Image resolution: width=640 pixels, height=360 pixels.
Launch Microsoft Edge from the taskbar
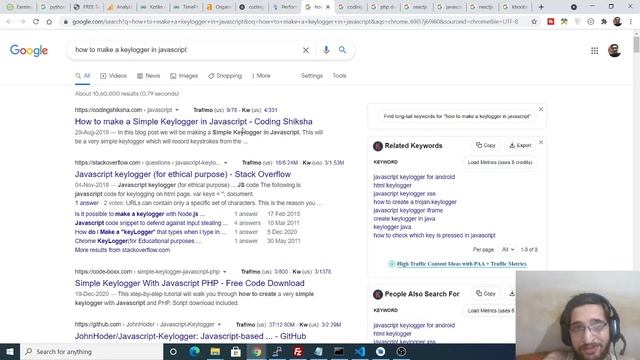(194, 351)
